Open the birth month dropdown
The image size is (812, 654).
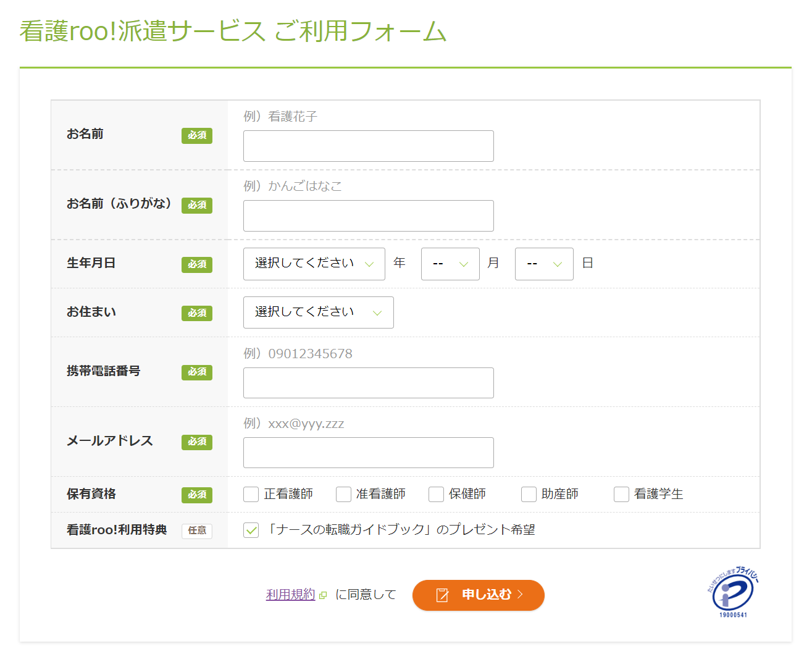coord(450,264)
